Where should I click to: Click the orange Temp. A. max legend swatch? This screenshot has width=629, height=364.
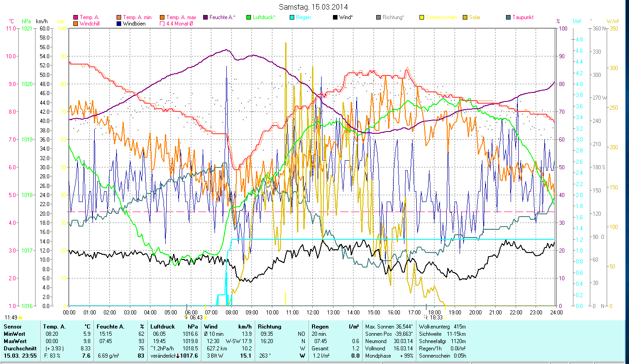click(x=162, y=17)
